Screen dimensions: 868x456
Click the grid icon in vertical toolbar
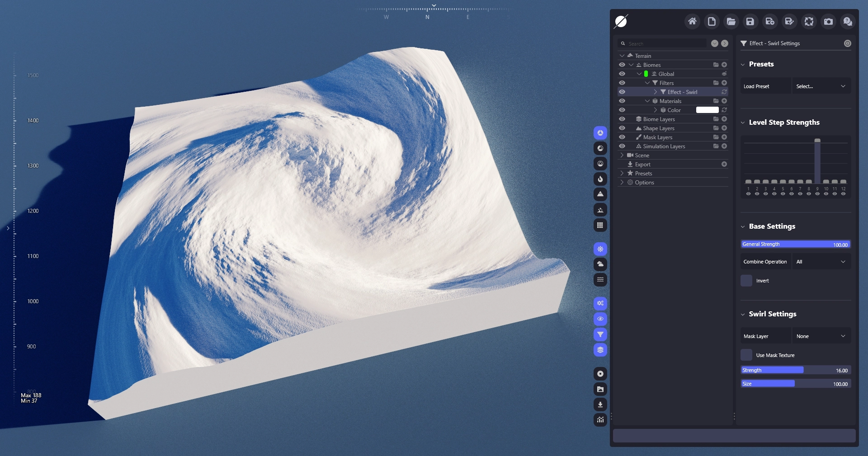pyautogui.click(x=600, y=225)
